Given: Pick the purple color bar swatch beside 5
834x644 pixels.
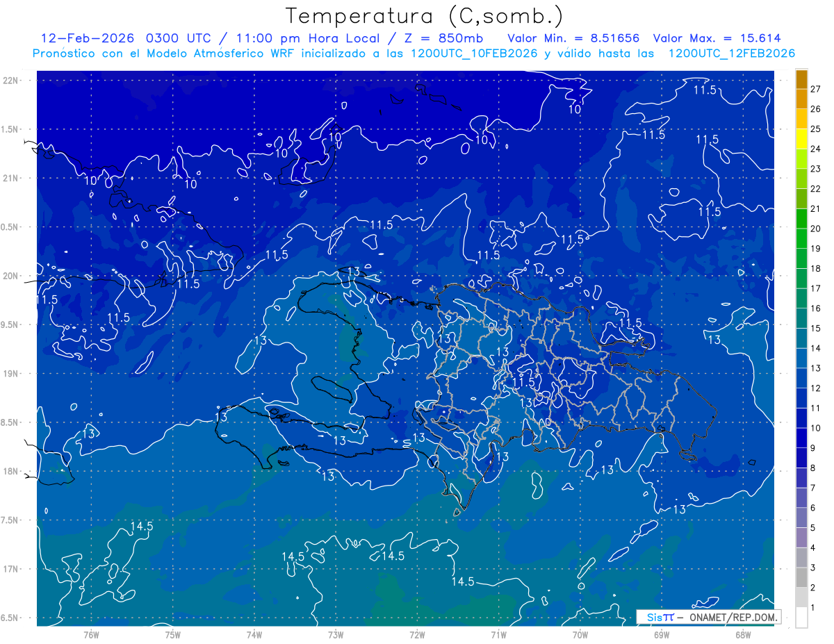Looking at the screenshot, I should pos(801,518).
